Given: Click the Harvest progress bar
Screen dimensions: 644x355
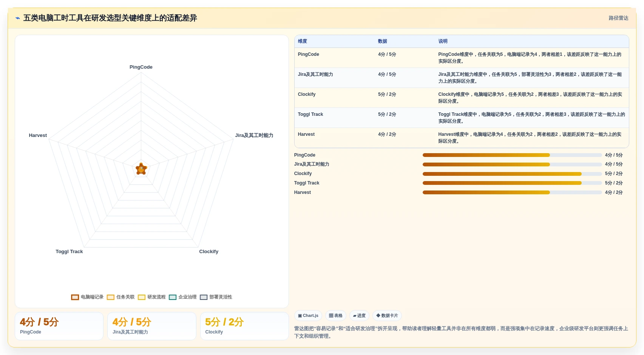Looking at the screenshot, I should point(512,192).
